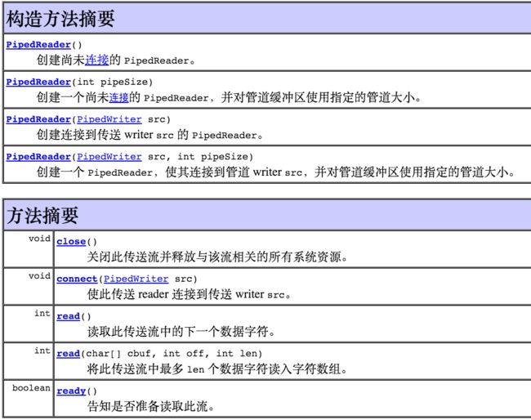Click the text 关闭此传送流并释放与该流相关的所有系统资源。
The width and height of the screenshot is (531, 420).
(217, 257)
